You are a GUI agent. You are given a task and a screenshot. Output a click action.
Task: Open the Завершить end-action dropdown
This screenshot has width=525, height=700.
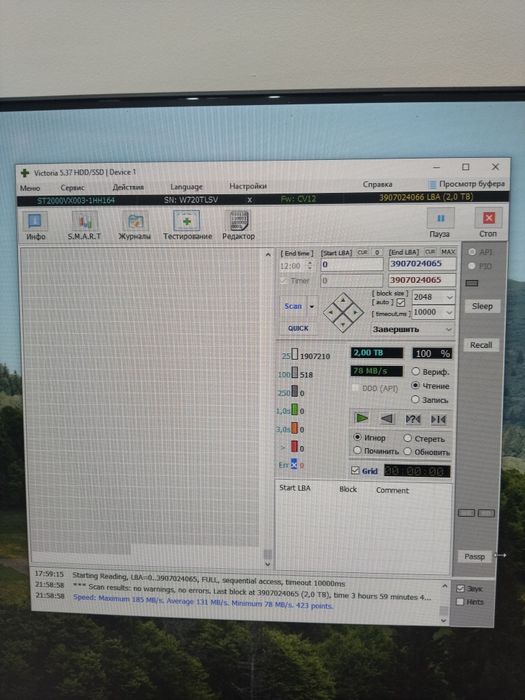coord(449,329)
